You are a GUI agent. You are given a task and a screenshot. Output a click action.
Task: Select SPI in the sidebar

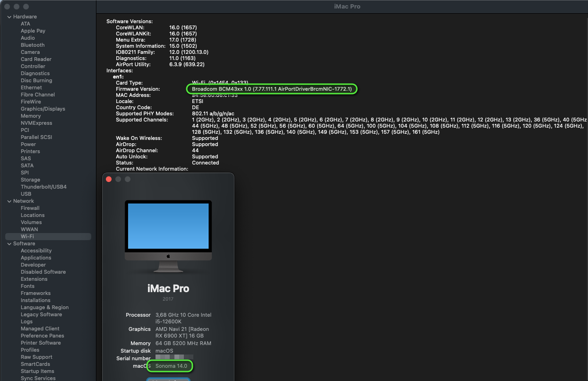[x=25, y=173]
